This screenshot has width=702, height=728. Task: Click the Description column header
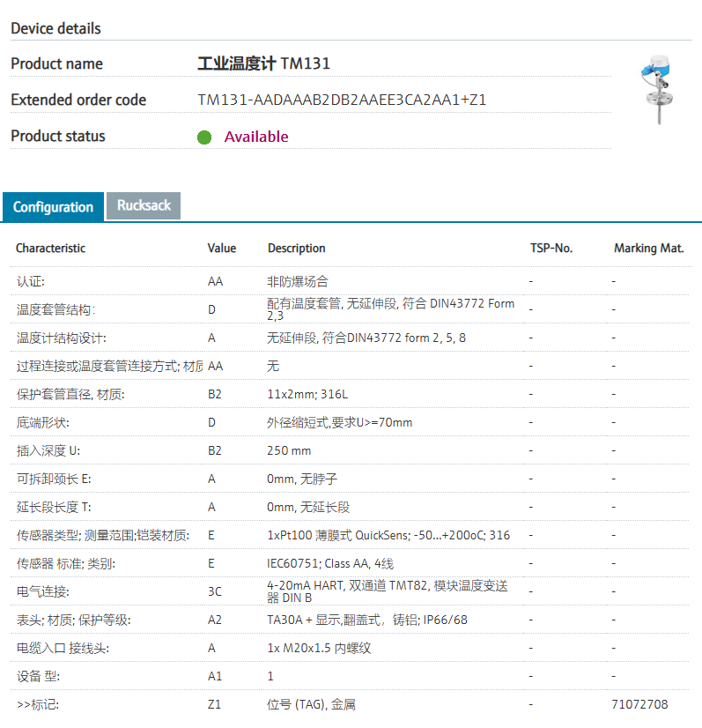pyautogui.click(x=297, y=249)
